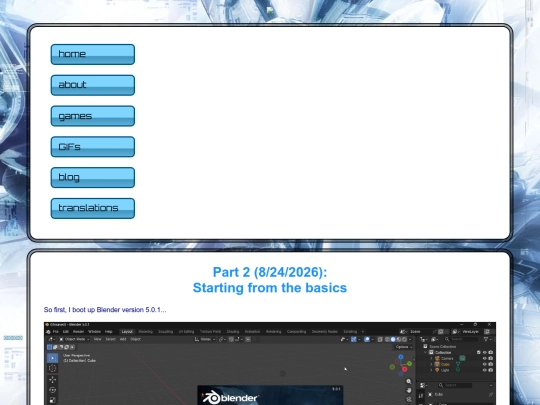Viewport: 540px width, 405px height.
Task: Select the Cursor tool
Action: click(53, 368)
